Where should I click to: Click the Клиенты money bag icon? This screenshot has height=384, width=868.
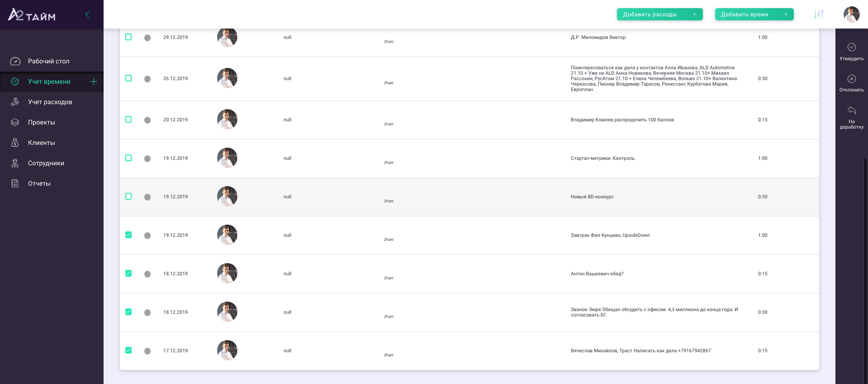coord(15,143)
